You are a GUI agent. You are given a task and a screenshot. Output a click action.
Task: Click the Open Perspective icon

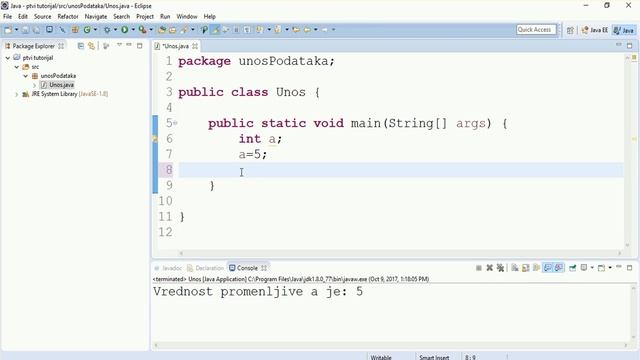point(570,30)
